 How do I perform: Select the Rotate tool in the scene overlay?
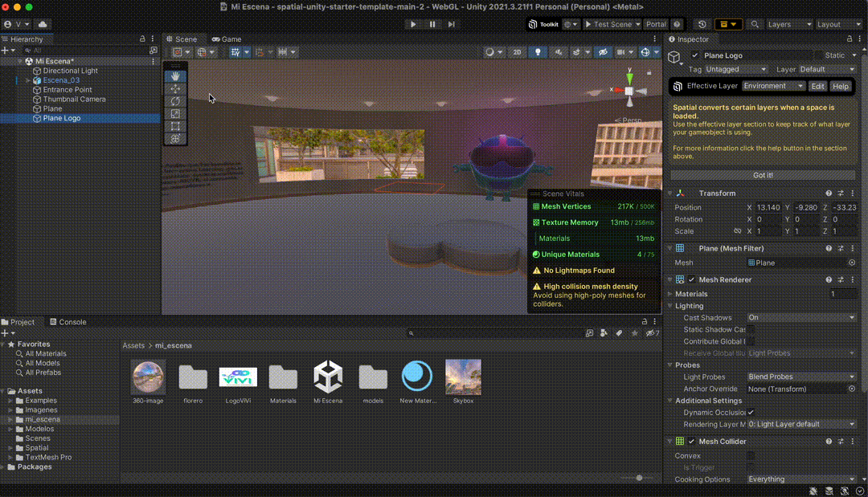coord(175,101)
